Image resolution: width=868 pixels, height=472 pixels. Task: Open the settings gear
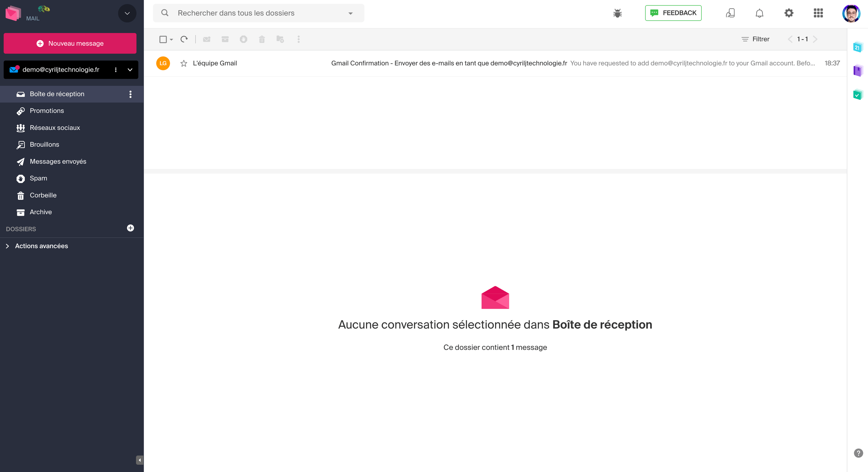(x=789, y=13)
